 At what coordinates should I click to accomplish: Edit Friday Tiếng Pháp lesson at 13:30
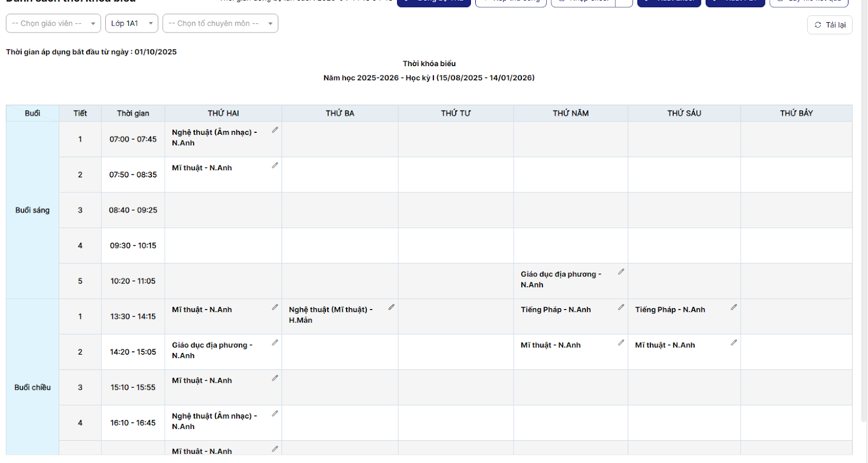tap(734, 307)
